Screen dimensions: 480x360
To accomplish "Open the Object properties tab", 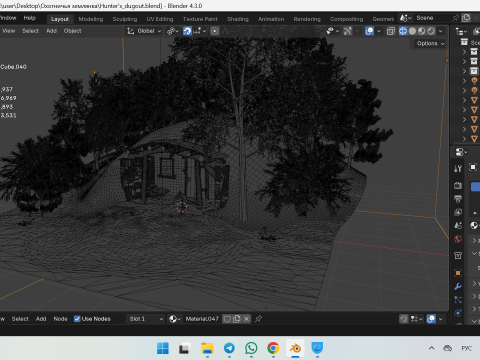I will pyautogui.click(x=458, y=273).
